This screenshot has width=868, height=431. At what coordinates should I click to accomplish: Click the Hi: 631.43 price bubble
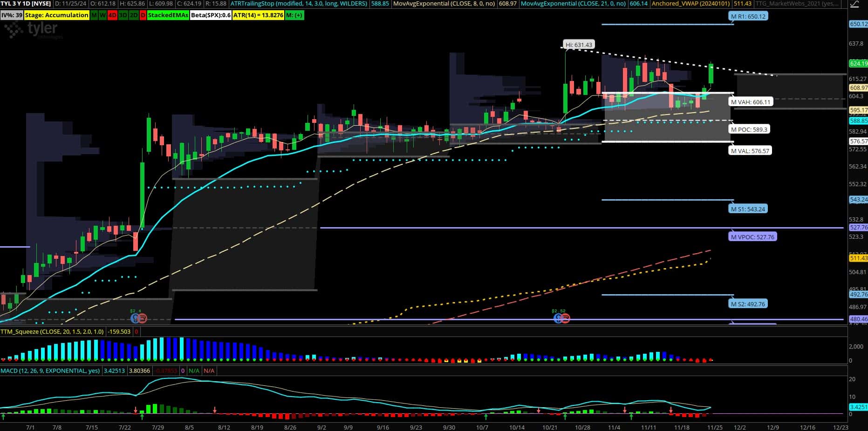[578, 45]
